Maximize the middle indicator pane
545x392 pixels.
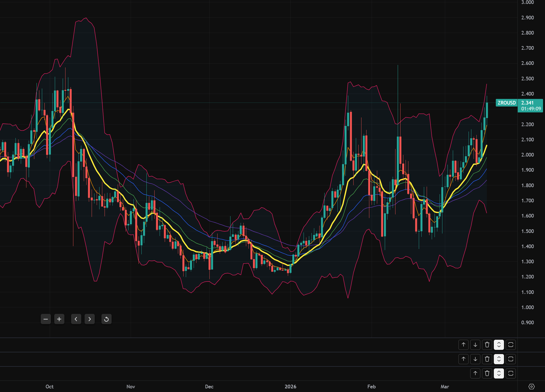(x=511, y=359)
